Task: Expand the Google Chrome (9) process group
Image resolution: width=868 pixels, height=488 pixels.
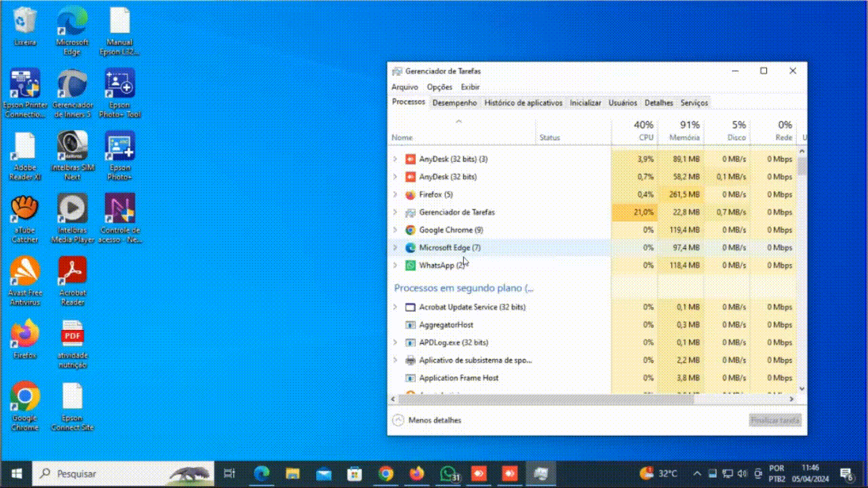Action: pyautogui.click(x=395, y=230)
